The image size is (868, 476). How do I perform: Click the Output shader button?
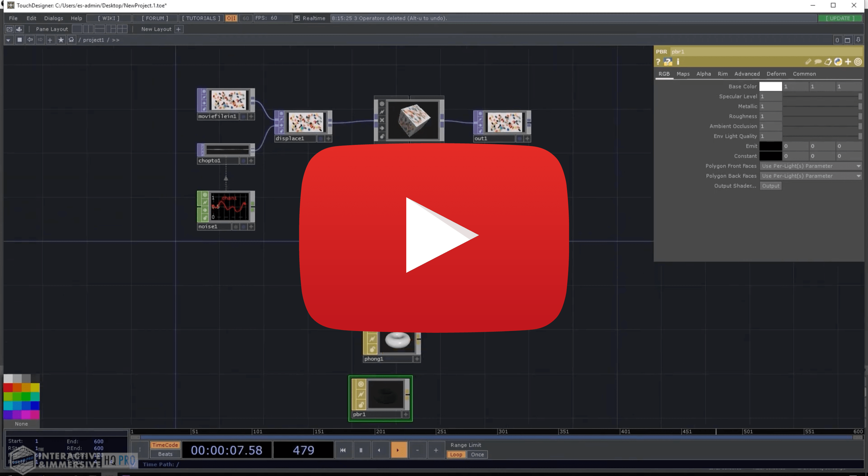coord(770,186)
